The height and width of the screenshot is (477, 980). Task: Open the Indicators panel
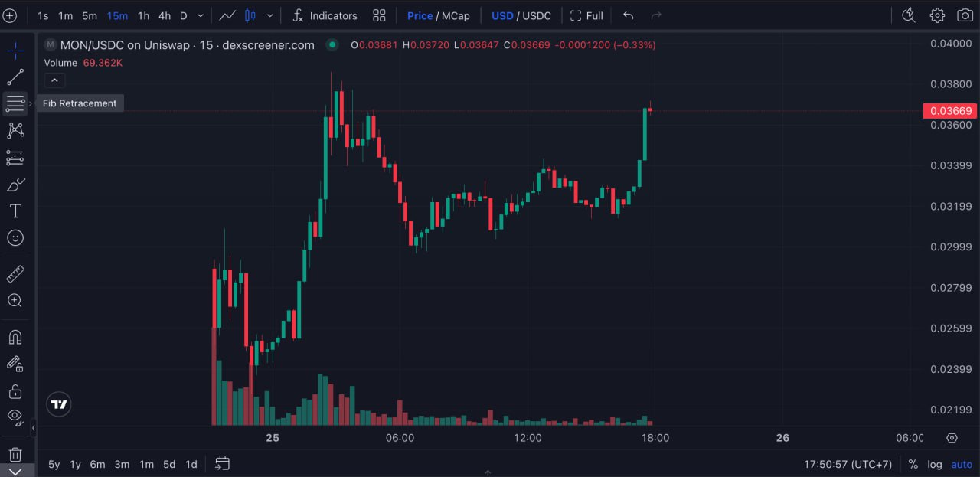coord(325,15)
